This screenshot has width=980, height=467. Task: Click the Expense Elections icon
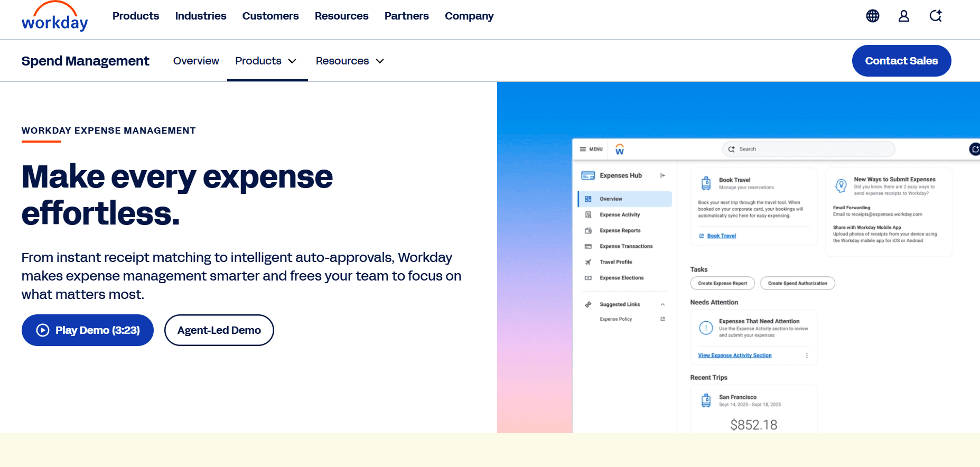pyautogui.click(x=588, y=278)
